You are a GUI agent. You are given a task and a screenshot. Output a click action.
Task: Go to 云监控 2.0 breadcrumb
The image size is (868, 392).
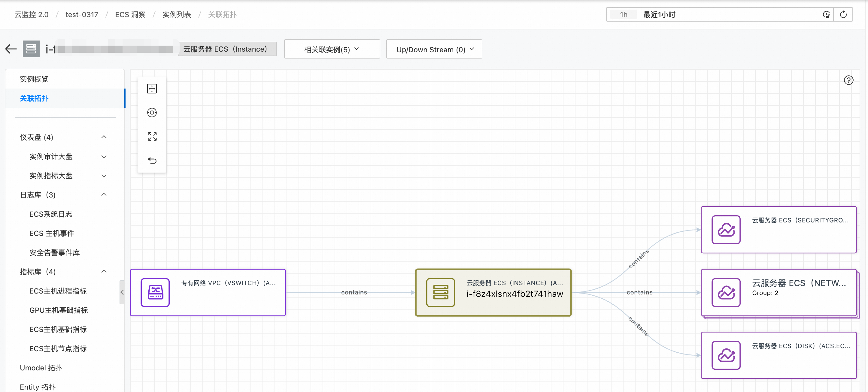coord(31,14)
